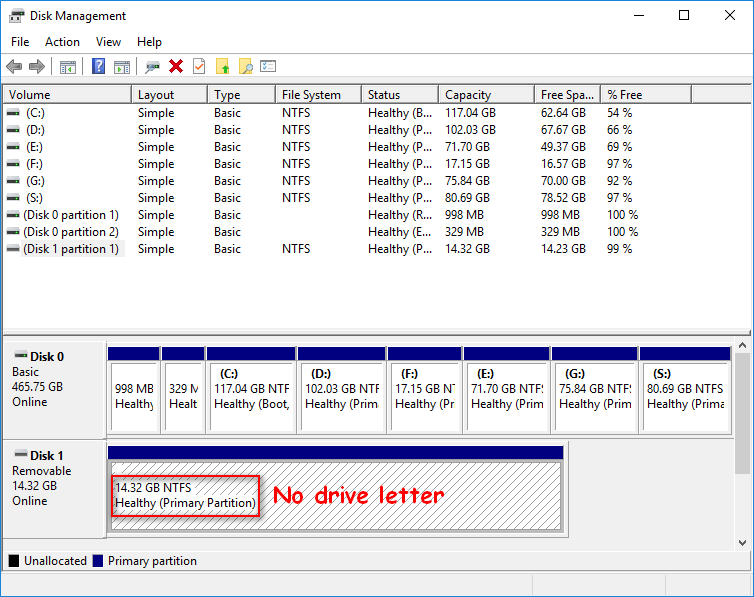Click the magnifier search folder icon

[x=245, y=66]
